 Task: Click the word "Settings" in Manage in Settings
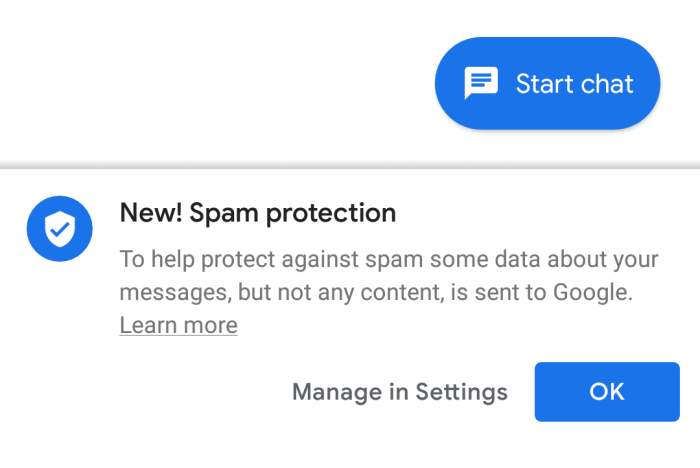coord(461,392)
